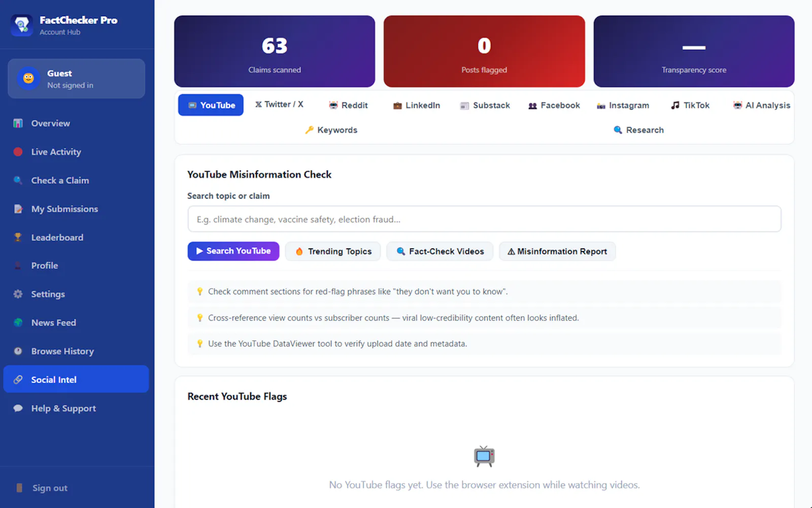Open the Keywords tab
Image resolution: width=812 pixels, height=508 pixels.
[331, 130]
